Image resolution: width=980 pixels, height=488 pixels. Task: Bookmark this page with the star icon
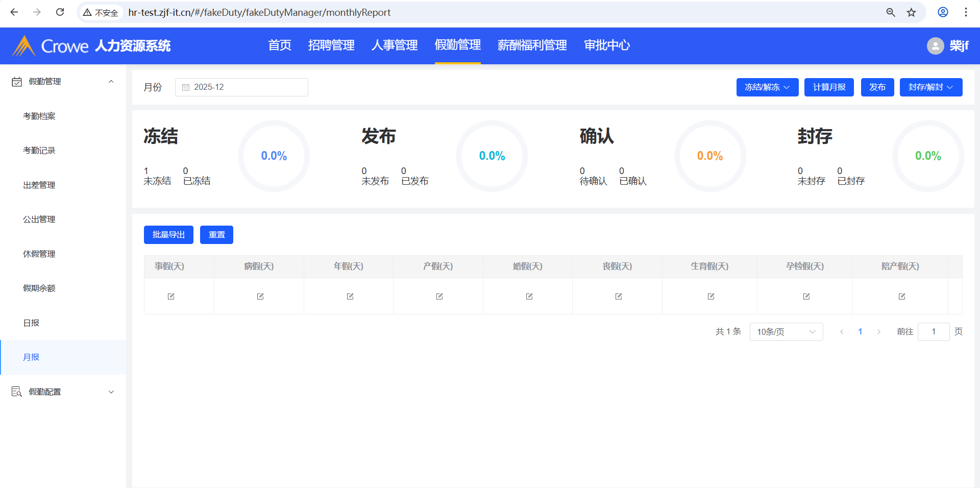912,12
